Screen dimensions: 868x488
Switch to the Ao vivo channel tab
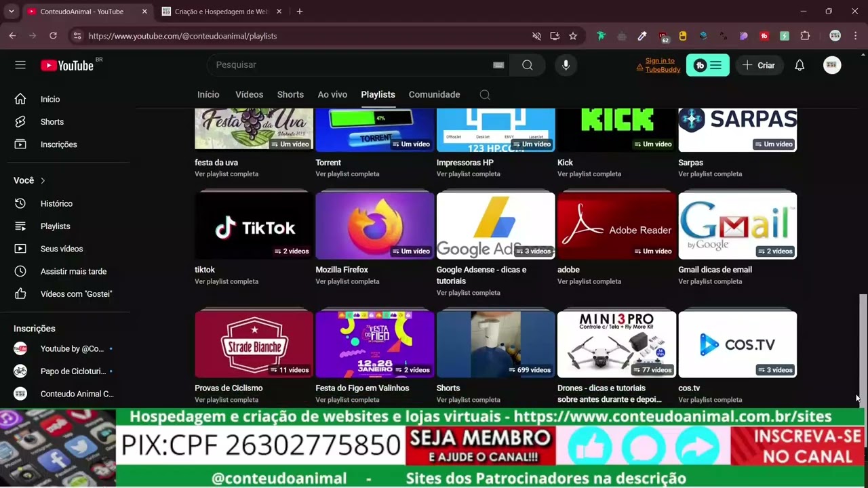tap(332, 95)
